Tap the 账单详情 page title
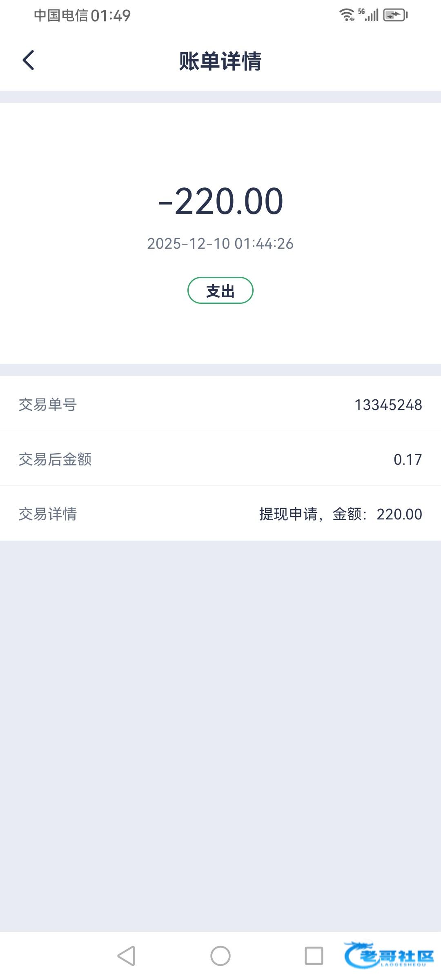Viewport: 441px width, 980px height. tap(220, 61)
